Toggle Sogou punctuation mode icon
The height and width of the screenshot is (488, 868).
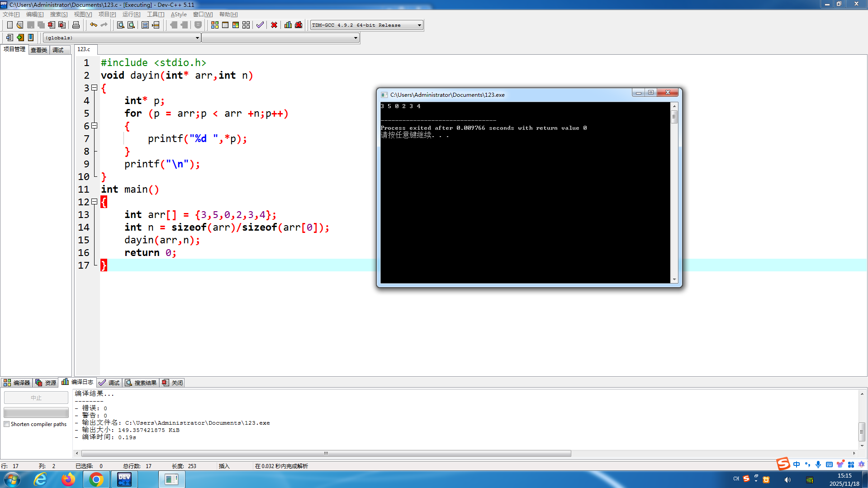(x=807, y=464)
